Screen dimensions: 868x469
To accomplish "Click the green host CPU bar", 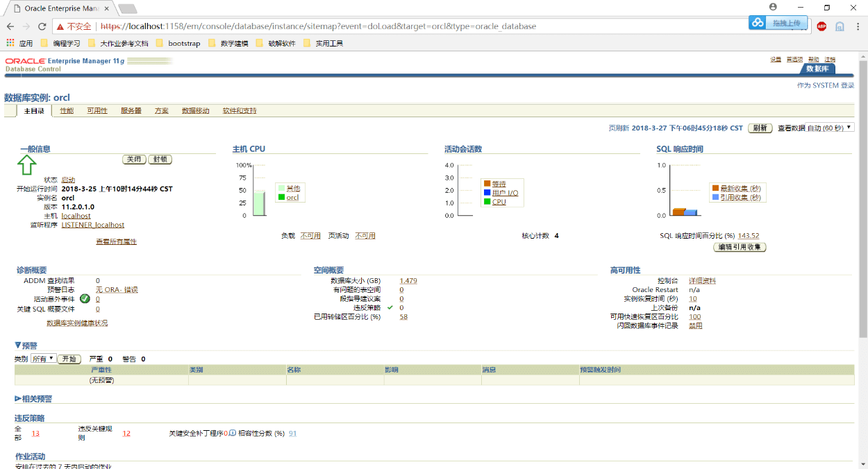I will coord(258,204).
